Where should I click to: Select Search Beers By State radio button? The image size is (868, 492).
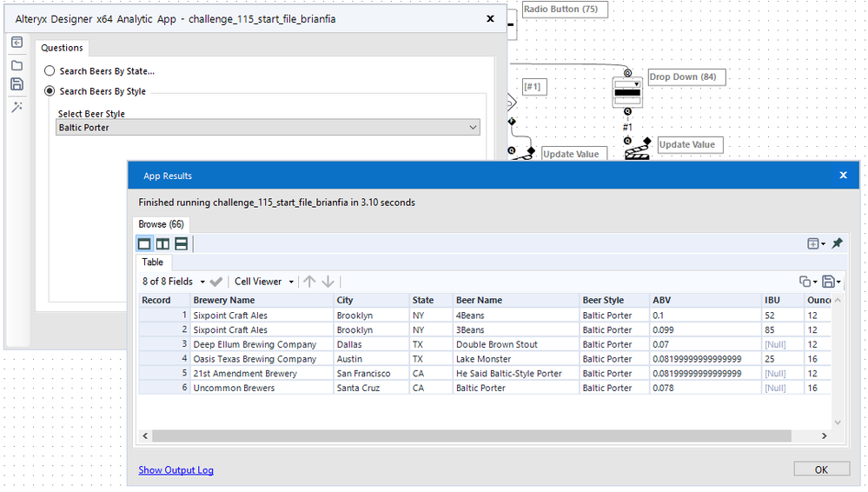[x=50, y=71]
